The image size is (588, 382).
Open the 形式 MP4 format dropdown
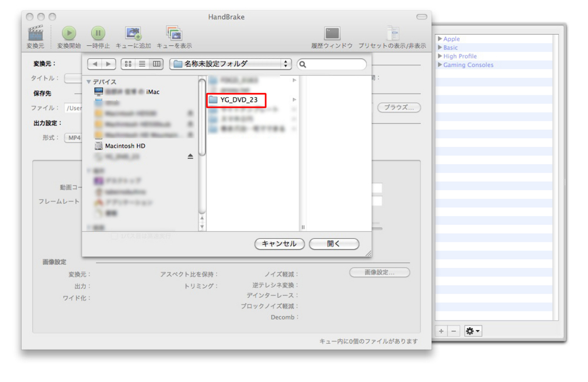click(73, 138)
